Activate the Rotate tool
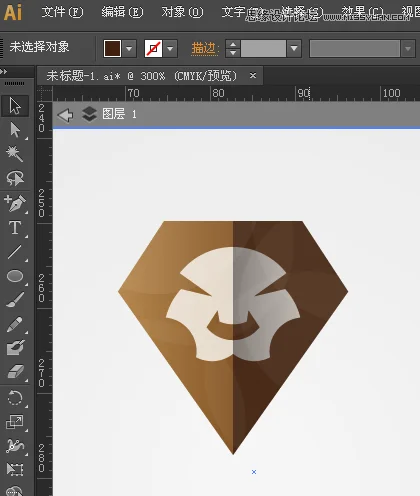This screenshot has height=496, width=420. click(x=15, y=398)
